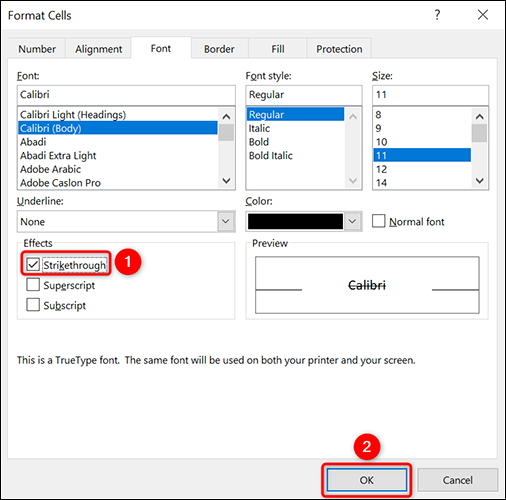The image size is (506, 500).
Task: Click the black Color swatch
Action: point(295,221)
